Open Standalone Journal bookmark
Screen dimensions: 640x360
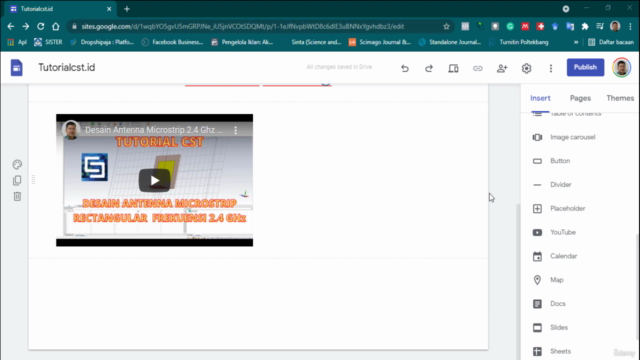click(x=449, y=42)
